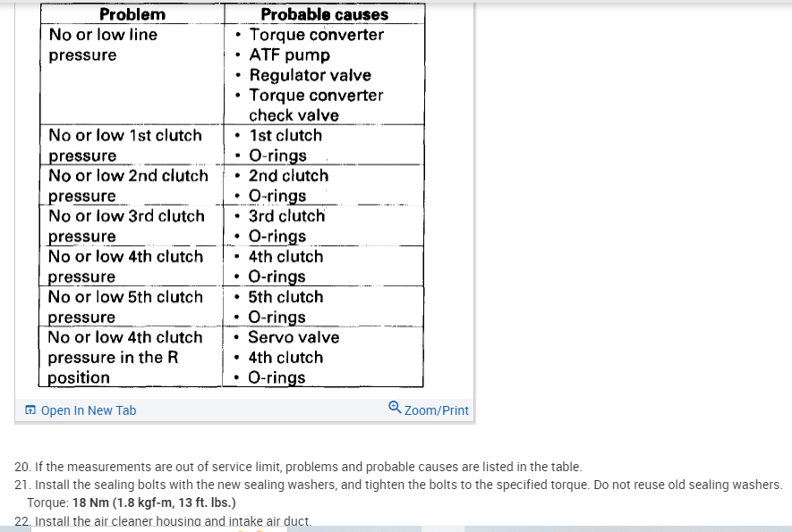
Task: Click the 'ATF pump' cause entry
Action: click(289, 55)
